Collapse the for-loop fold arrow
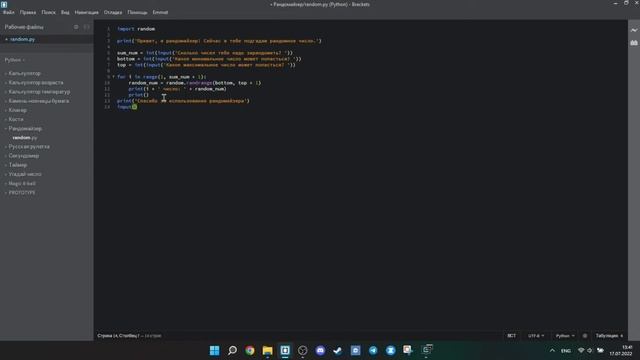640x360 pixels. (113, 77)
